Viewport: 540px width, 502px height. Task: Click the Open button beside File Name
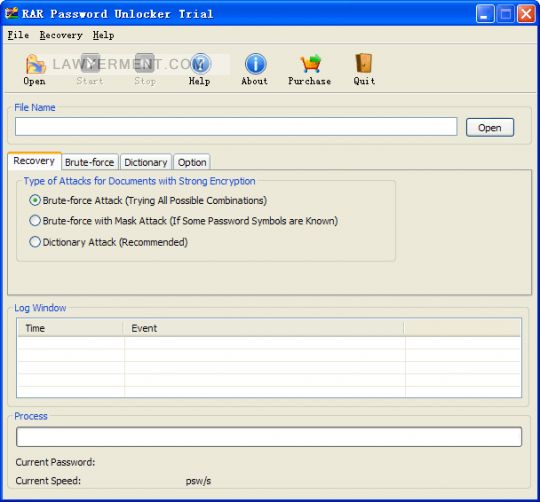(x=490, y=128)
